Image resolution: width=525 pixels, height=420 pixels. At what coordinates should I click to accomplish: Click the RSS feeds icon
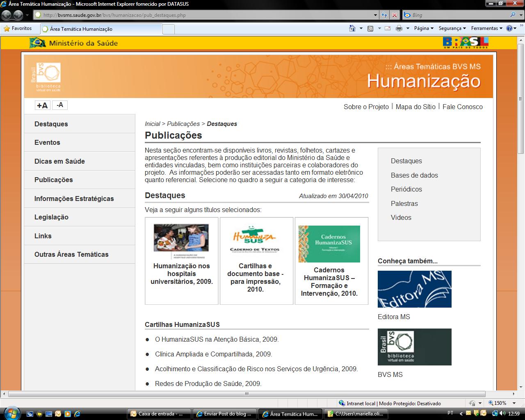[370, 28]
